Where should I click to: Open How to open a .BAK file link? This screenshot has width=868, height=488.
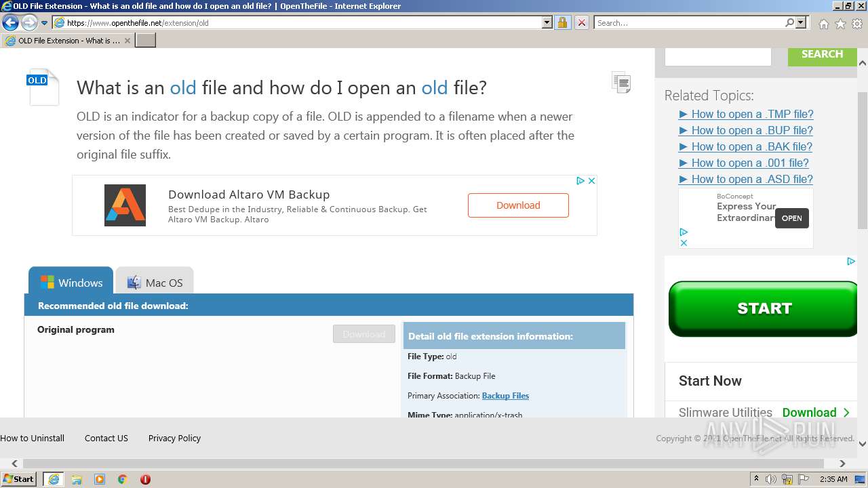pos(745,146)
